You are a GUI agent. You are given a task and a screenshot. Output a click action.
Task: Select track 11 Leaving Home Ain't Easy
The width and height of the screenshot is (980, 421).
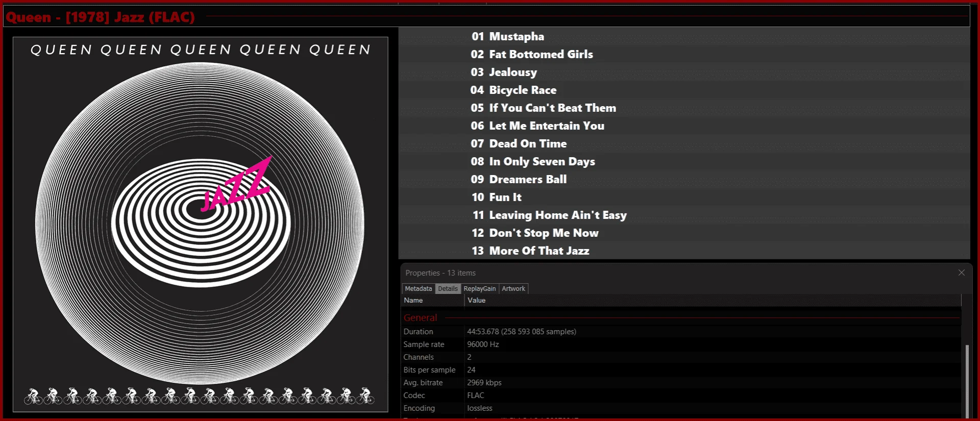coord(684,215)
